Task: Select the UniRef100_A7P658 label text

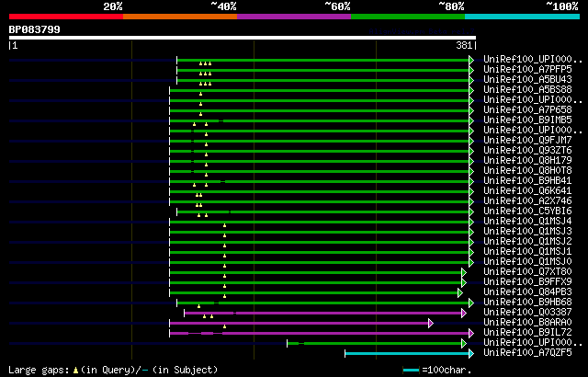Action: [527, 110]
